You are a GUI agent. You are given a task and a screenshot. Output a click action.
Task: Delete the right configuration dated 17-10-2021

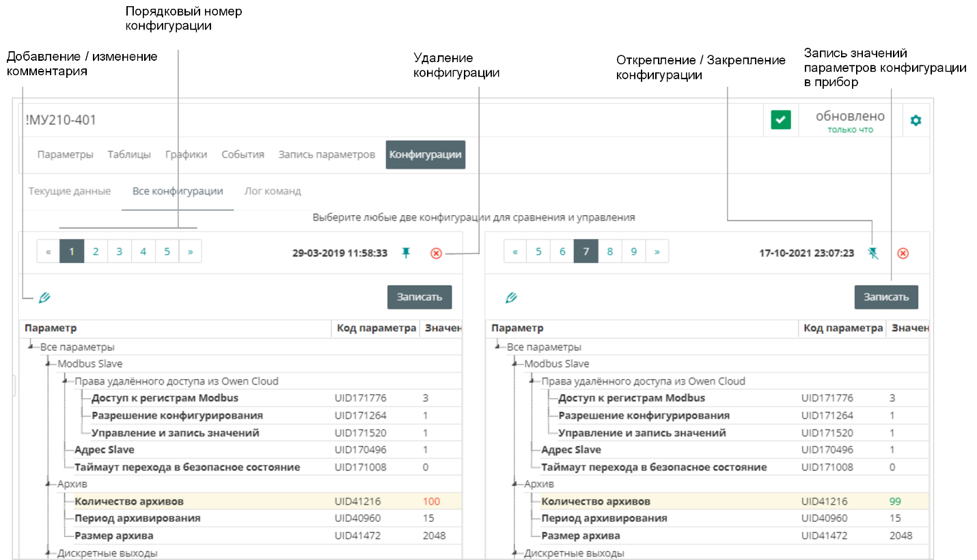click(903, 253)
